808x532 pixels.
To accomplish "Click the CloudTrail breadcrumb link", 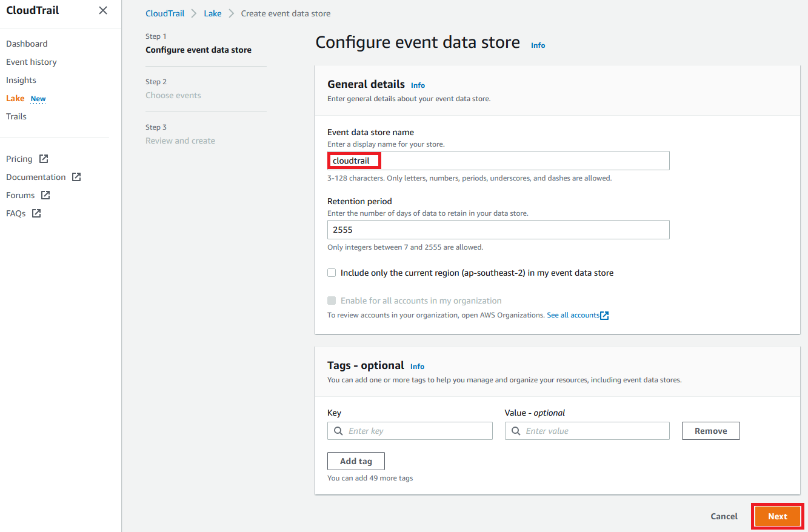I will (165, 13).
